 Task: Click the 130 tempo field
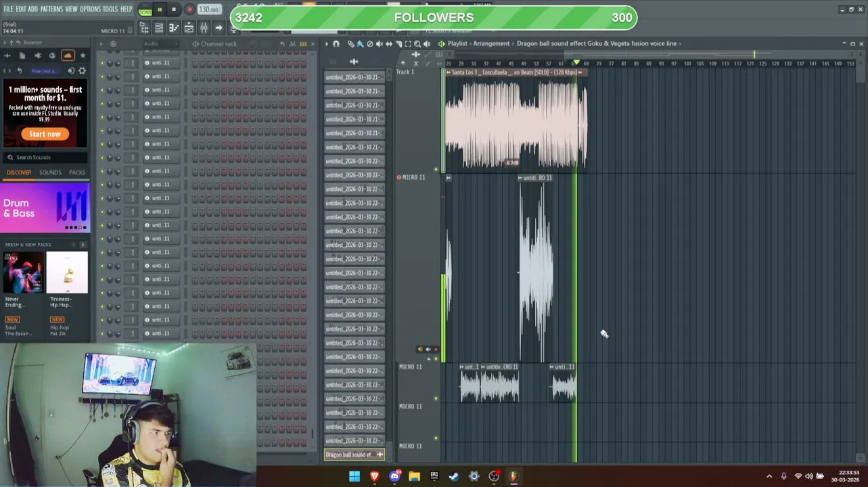pos(210,10)
